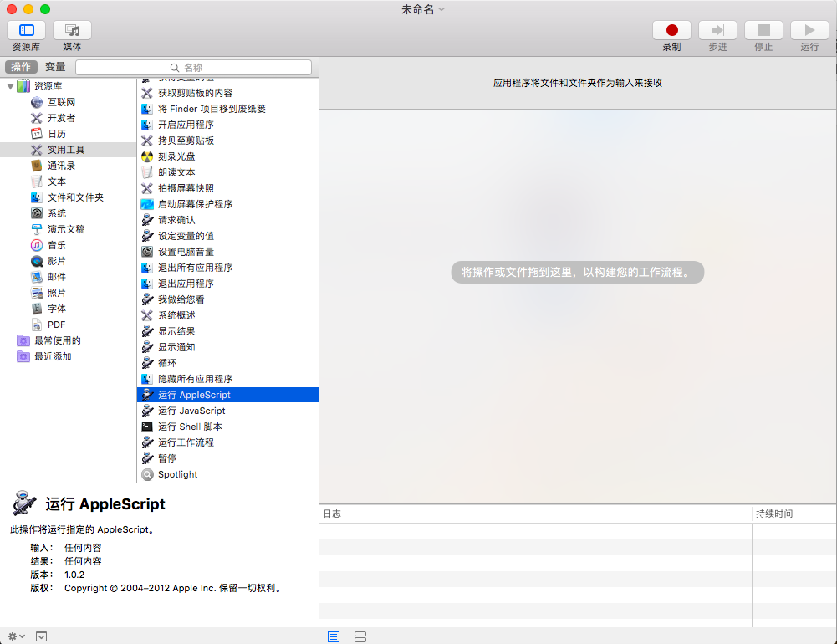Toggle the 资源库 library toolbar button
The height and width of the screenshot is (644, 837).
pos(26,30)
